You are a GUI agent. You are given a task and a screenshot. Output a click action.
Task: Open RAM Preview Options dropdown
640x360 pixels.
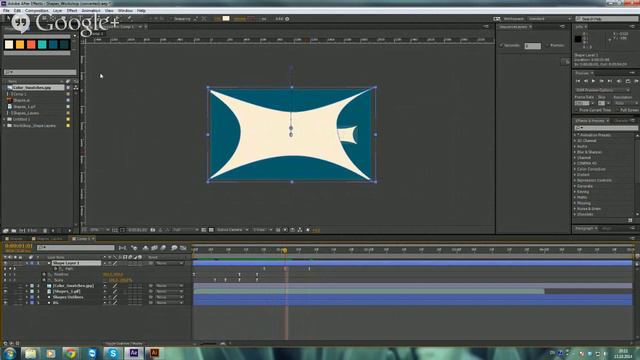pyautogui.click(x=602, y=90)
